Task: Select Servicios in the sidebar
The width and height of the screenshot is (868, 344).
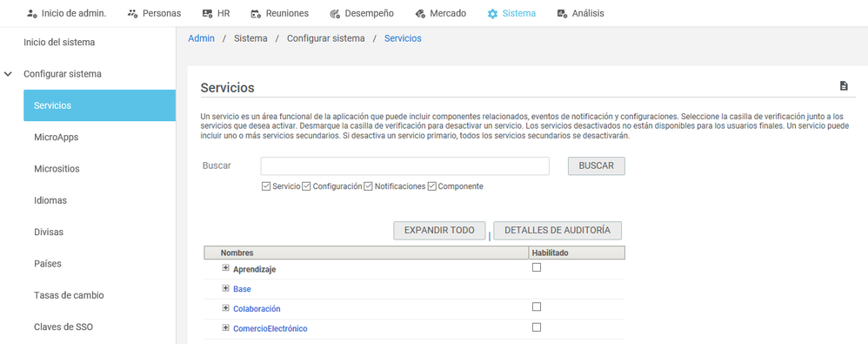Action: tap(100, 105)
